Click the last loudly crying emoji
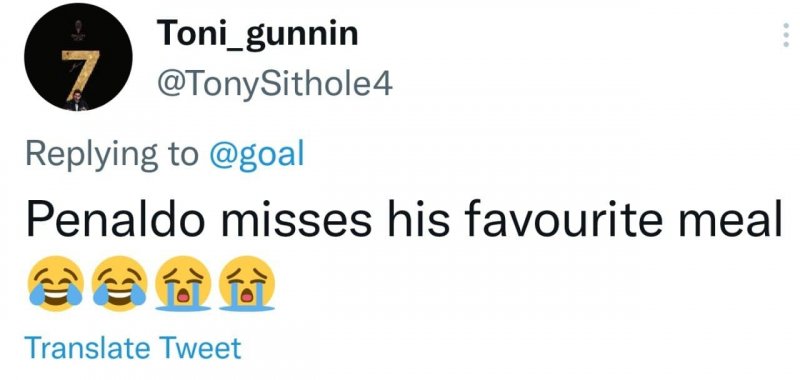This screenshot has width=800, height=380. (247, 284)
